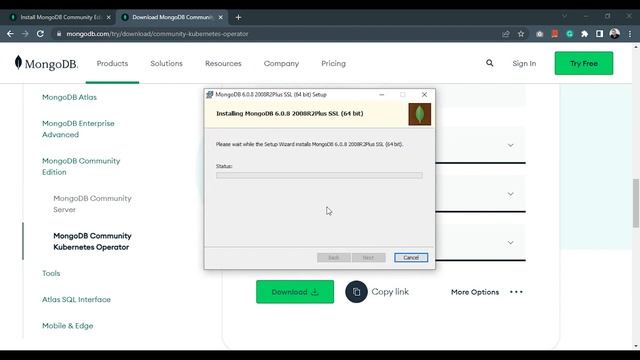640x360 pixels.
Task: Click the green Grammarly extension icon
Action: (x=570, y=34)
